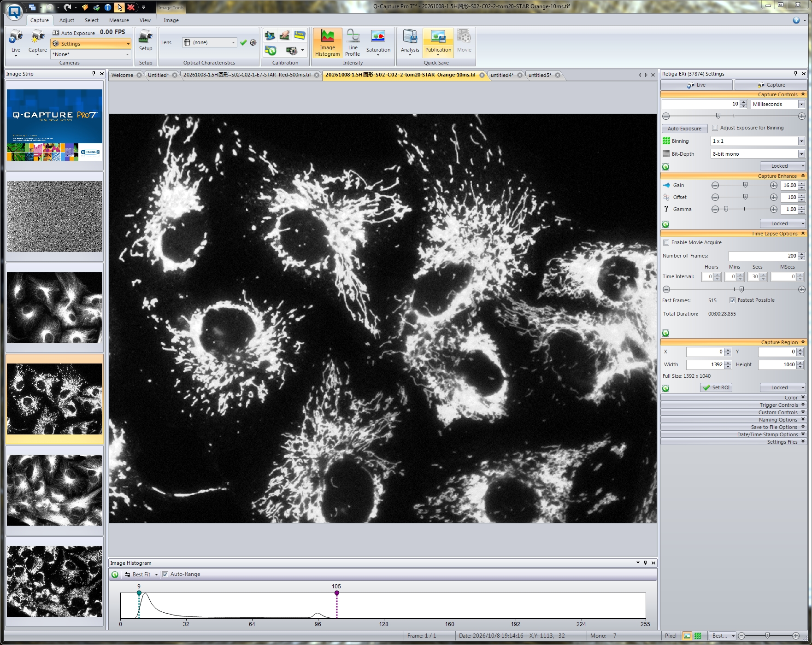Click the Auto Exposure button in settings panel
The image size is (812, 645).
pyautogui.click(x=684, y=129)
